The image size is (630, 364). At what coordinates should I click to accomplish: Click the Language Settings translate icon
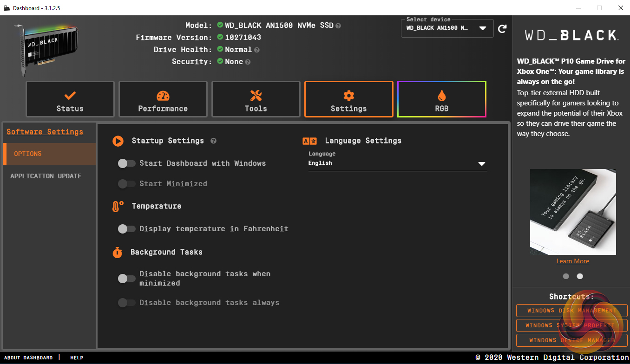[309, 141]
